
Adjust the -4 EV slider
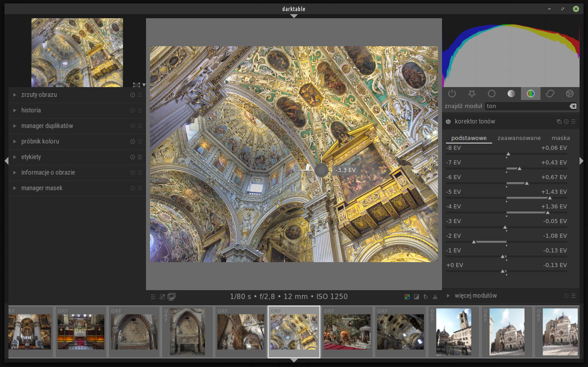[x=506, y=212]
